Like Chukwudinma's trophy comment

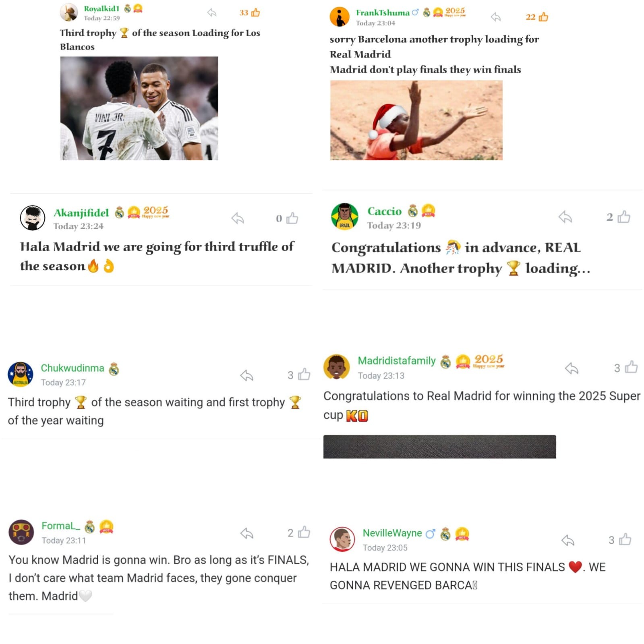(304, 375)
